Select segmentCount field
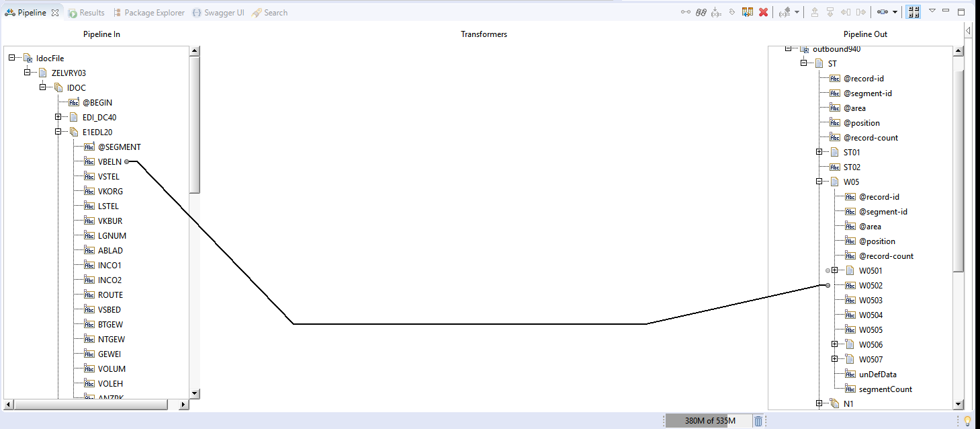 (885, 389)
